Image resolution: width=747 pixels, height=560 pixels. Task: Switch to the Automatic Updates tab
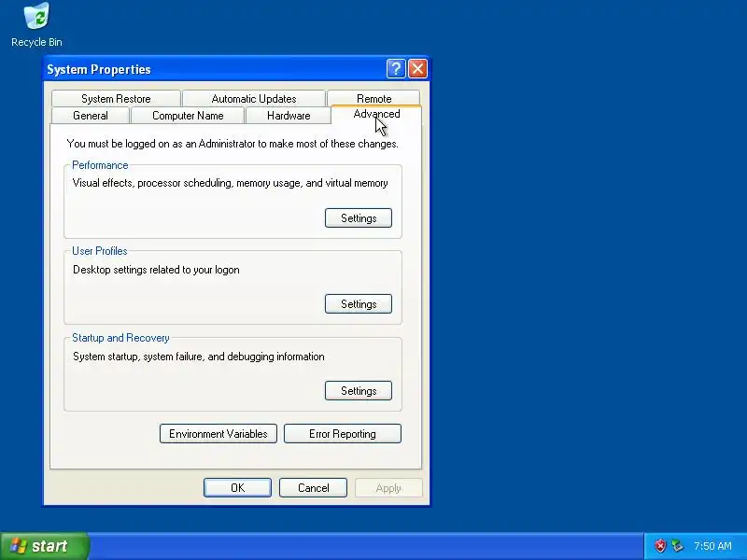click(x=254, y=99)
